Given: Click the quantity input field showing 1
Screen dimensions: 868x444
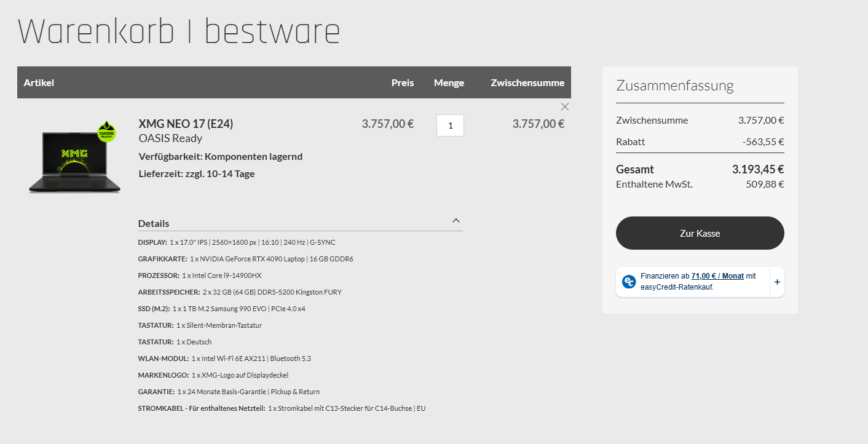Looking at the screenshot, I should coord(450,125).
